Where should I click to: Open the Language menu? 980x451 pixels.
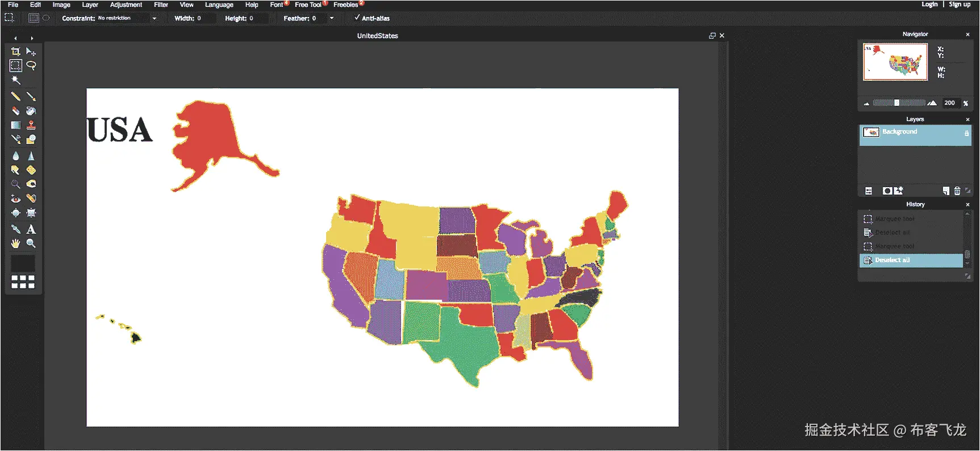tap(219, 5)
